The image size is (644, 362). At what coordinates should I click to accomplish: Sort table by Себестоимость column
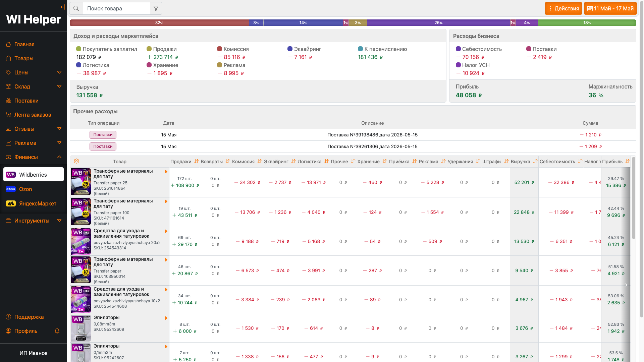point(580,162)
